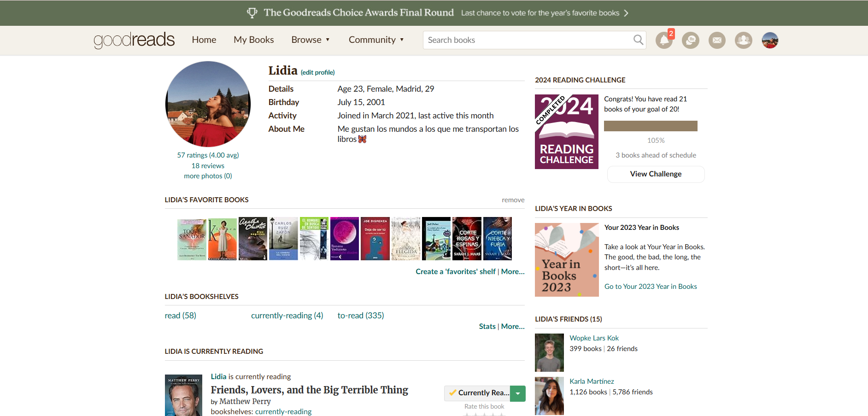This screenshot has height=416, width=868.
Task: Open the Carlos Ruiz Zafón book cover
Action: pyautogui.click(x=283, y=239)
